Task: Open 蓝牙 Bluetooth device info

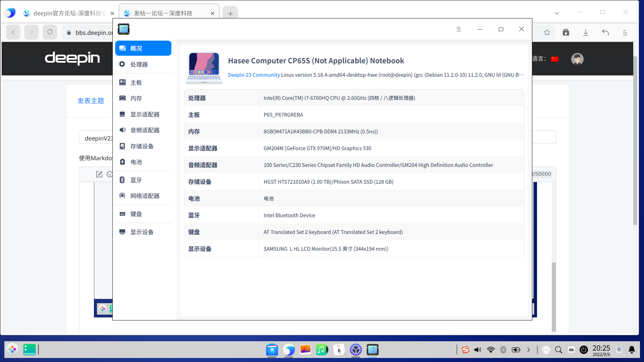Action: point(136,180)
